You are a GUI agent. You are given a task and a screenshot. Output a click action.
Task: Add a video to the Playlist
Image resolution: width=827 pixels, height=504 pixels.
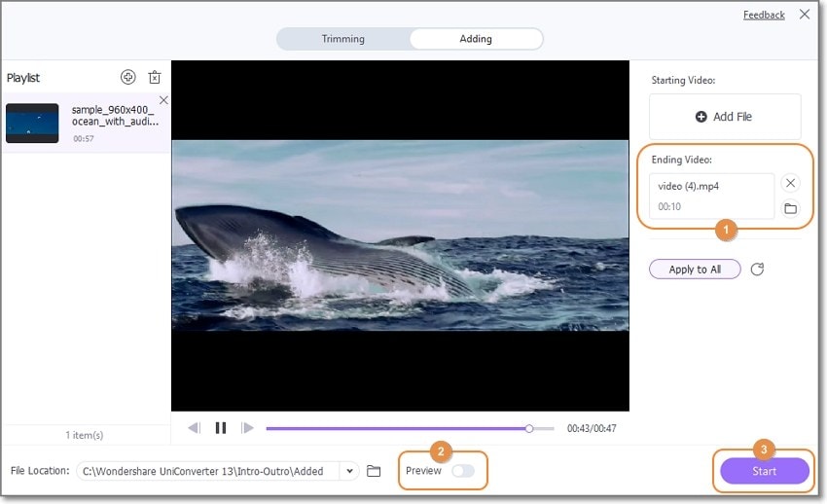coord(127,77)
